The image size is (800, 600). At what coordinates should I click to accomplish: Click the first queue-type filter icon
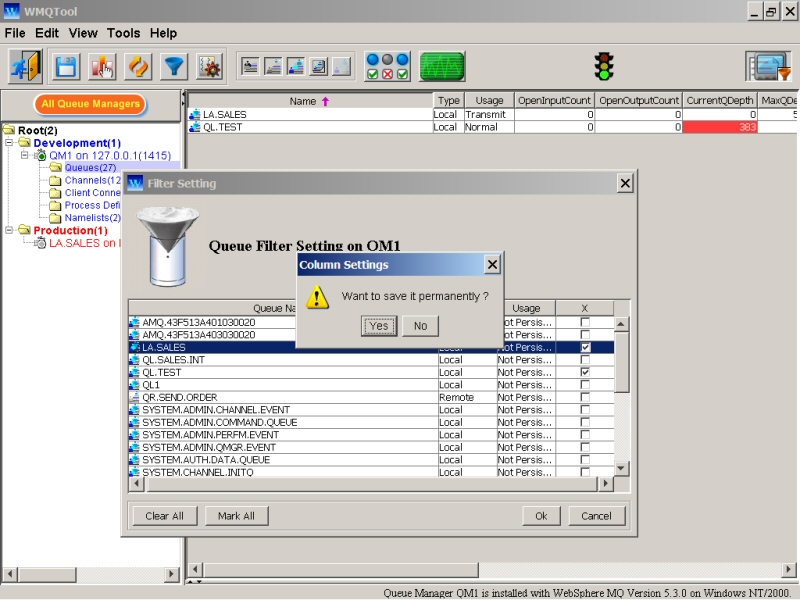click(x=250, y=67)
